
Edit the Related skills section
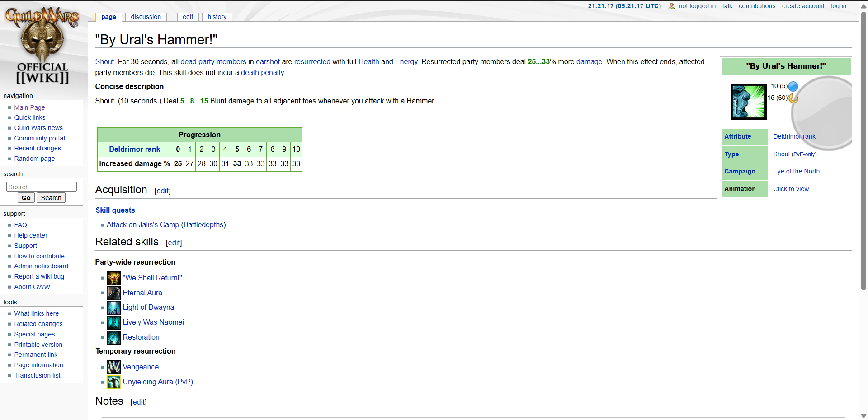pyautogui.click(x=174, y=243)
